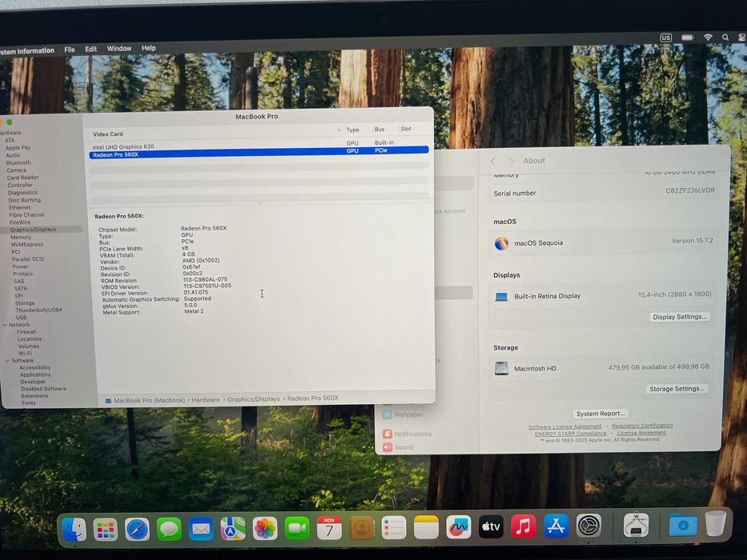
Task: Click the Type column header
Action: [x=352, y=130]
